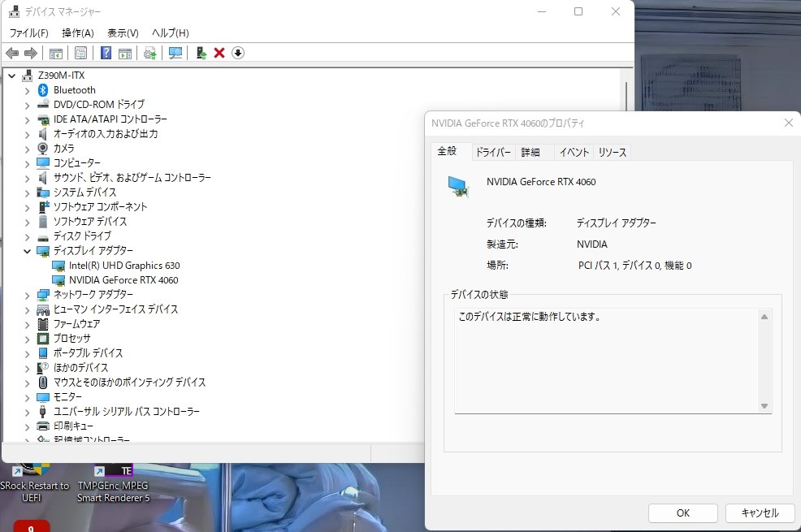This screenshot has width=801, height=532.
Task: Click OK in the properties dialog
Action: [683, 513]
